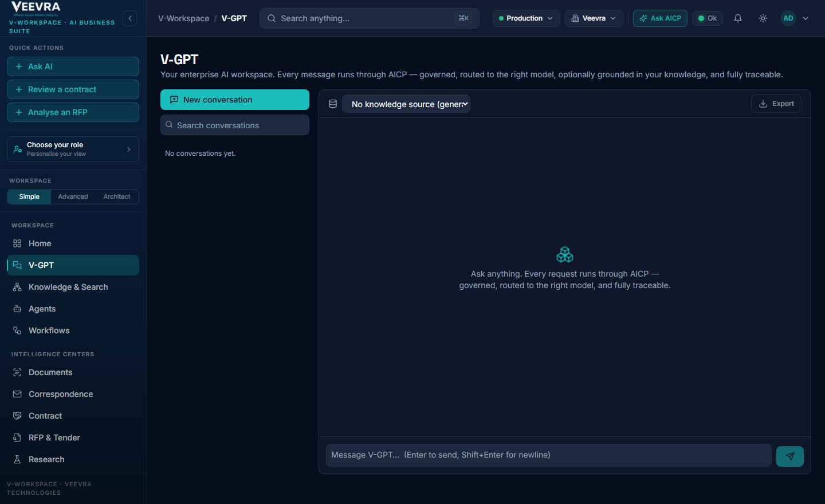Viewport: 825px width, 504px height.
Task: Click the 'No conversations yet.' text
Action: (201, 153)
